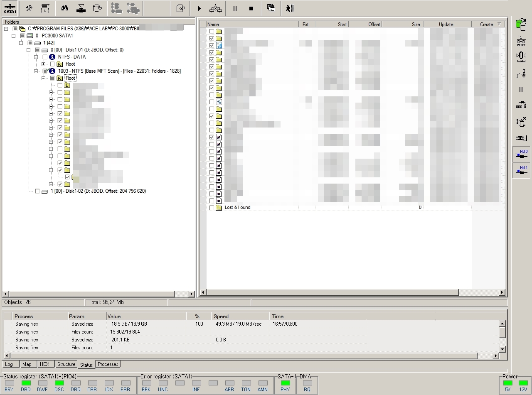Screen dimensions: 532x395
Task: Click the connector cable icon in right toolbar
Action: (521, 138)
